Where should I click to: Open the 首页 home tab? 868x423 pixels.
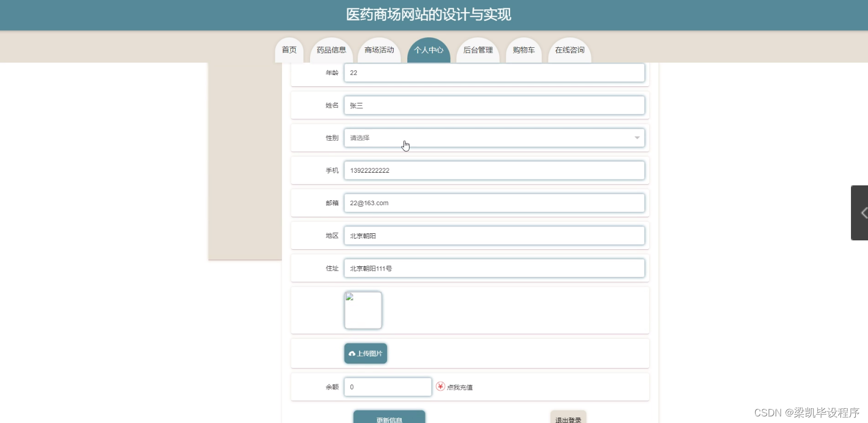289,50
